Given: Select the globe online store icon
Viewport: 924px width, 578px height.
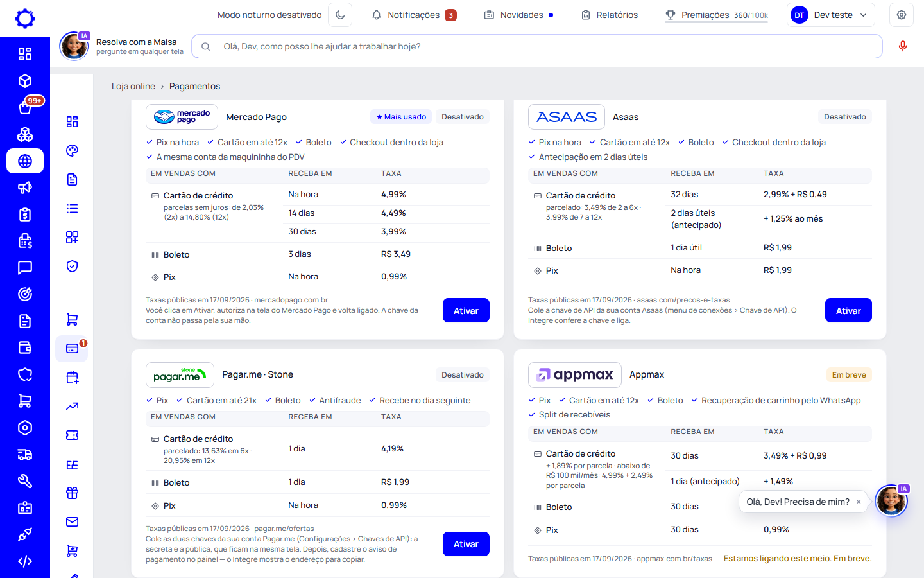Looking at the screenshot, I should click(x=25, y=161).
